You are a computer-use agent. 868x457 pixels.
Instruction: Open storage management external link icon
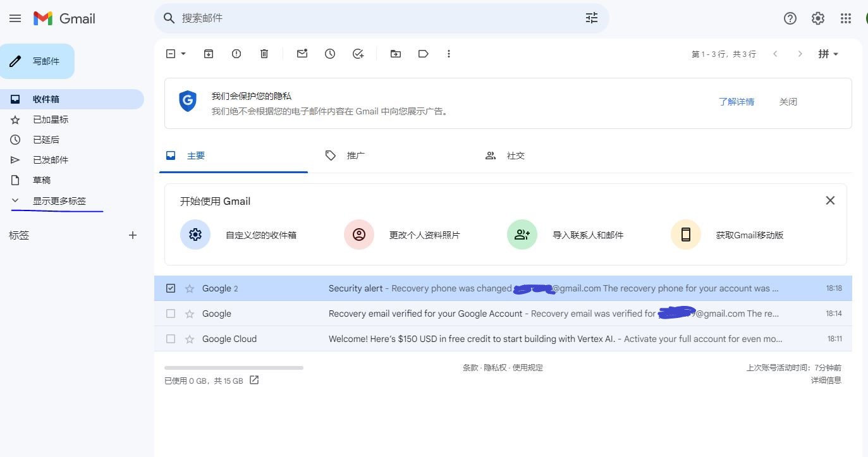pos(254,380)
